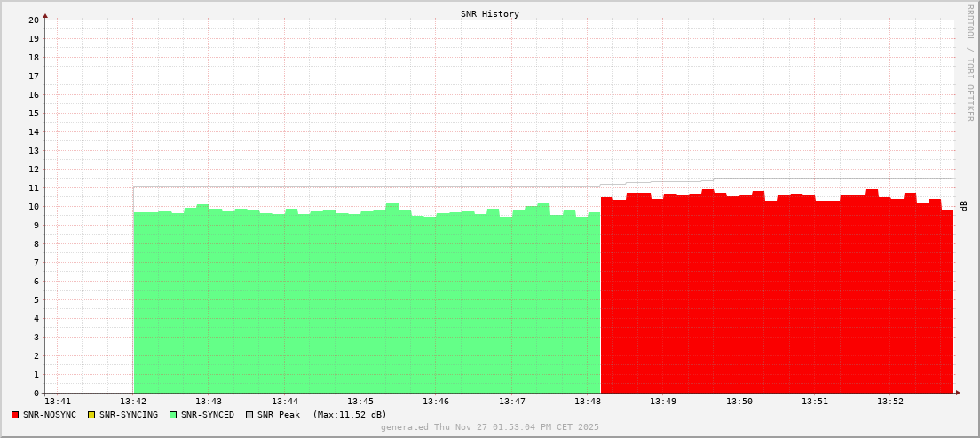The image size is (980, 438).
Task: Click the red arrow at x-axis end
Action: coord(958,393)
